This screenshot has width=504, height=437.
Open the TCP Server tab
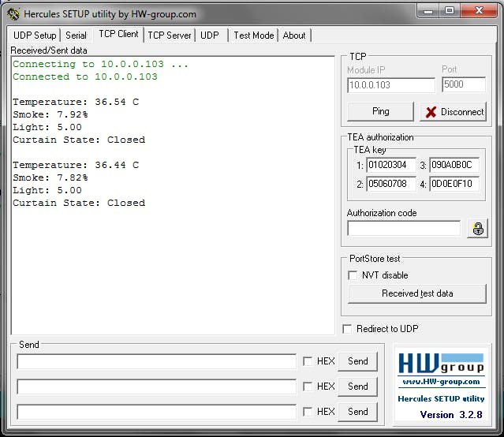coord(170,35)
